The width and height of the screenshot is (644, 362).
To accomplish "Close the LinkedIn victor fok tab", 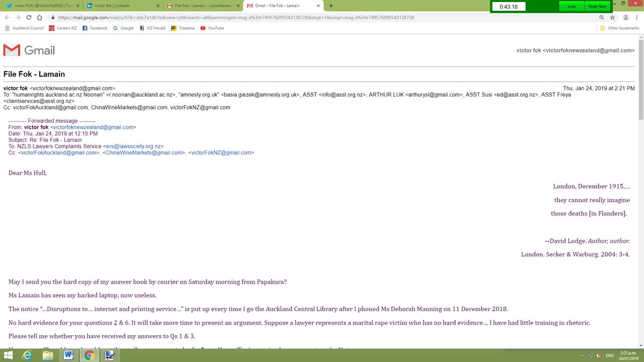I will [x=158, y=6].
